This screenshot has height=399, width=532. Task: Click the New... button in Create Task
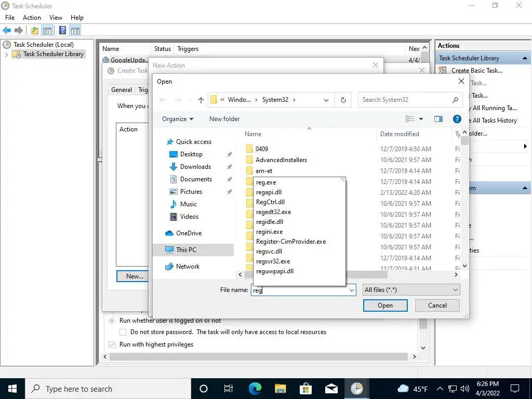132,276
